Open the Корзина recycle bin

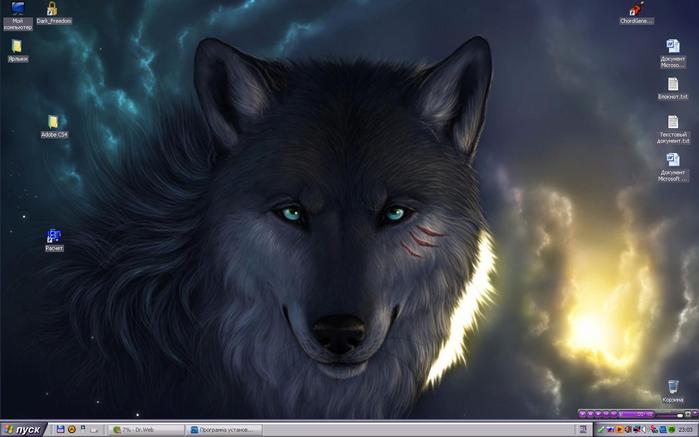[x=673, y=392]
